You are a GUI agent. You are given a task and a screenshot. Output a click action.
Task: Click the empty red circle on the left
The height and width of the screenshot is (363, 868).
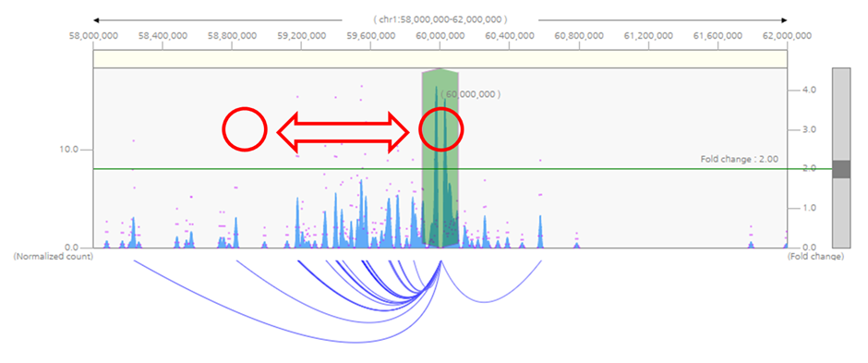tap(245, 129)
